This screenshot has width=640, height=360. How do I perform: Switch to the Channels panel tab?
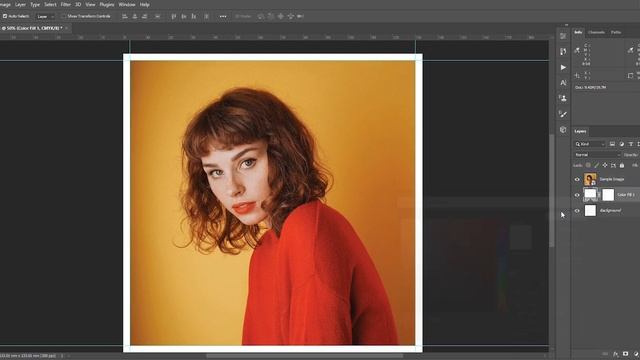coord(596,32)
